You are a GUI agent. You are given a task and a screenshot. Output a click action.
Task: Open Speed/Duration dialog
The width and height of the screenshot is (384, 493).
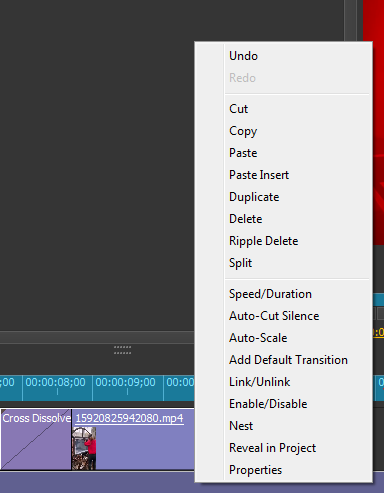pos(283,294)
